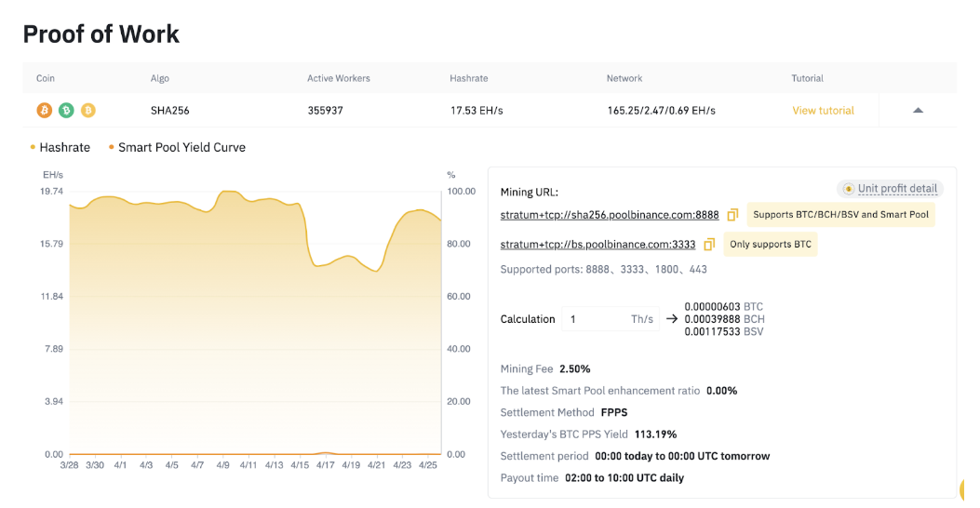Click the Active Workers column header
This screenshot has width=980, height=508.
pyautogui.click(x=338, y=78)
